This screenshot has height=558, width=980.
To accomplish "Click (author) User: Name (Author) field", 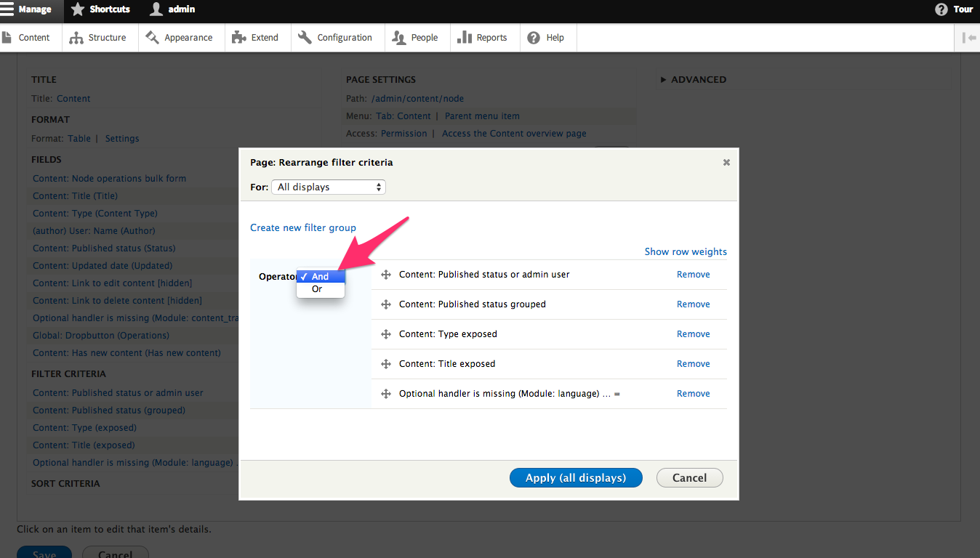I will [x=94, y=231].
